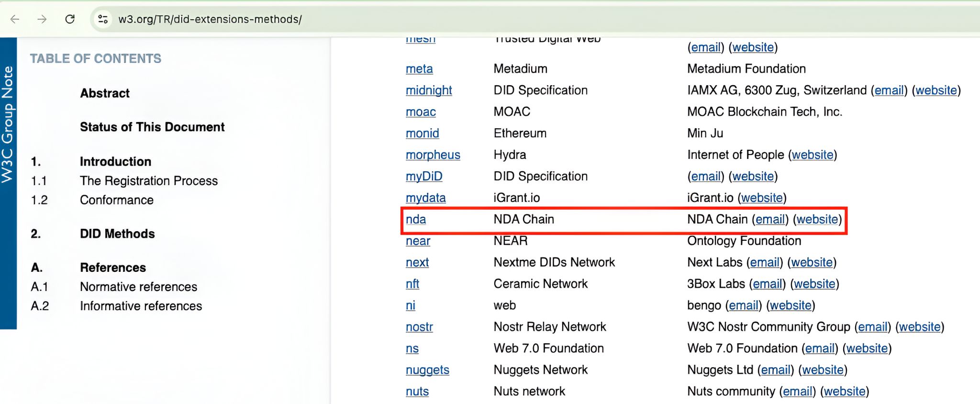Select the Metadium Foundation cell text
Screen dimensions: 980x404
pyautogui.click(x=746, y=69)
